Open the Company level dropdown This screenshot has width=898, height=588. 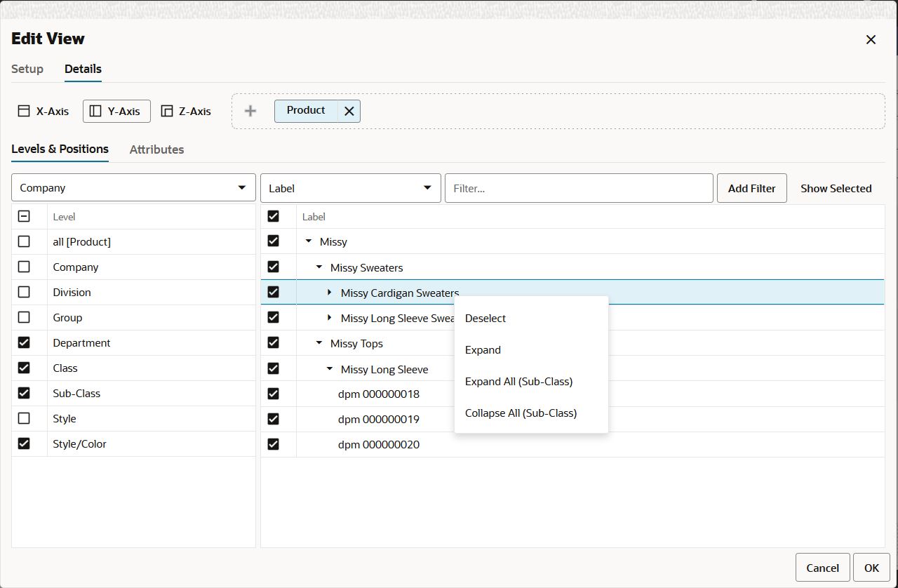(x=133, y=188)
